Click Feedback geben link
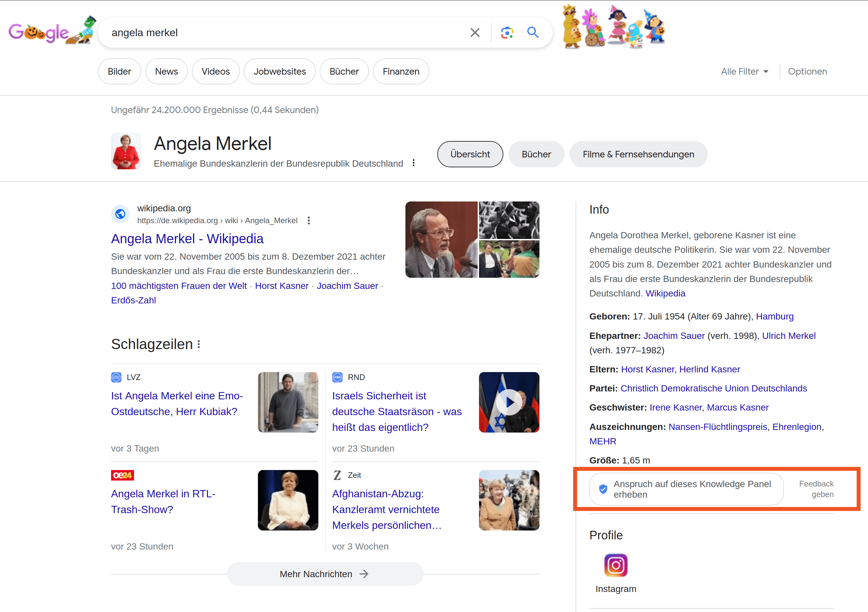Image resolution: width=868 pixels, height=612 pixels. click(x=816, y=489)
